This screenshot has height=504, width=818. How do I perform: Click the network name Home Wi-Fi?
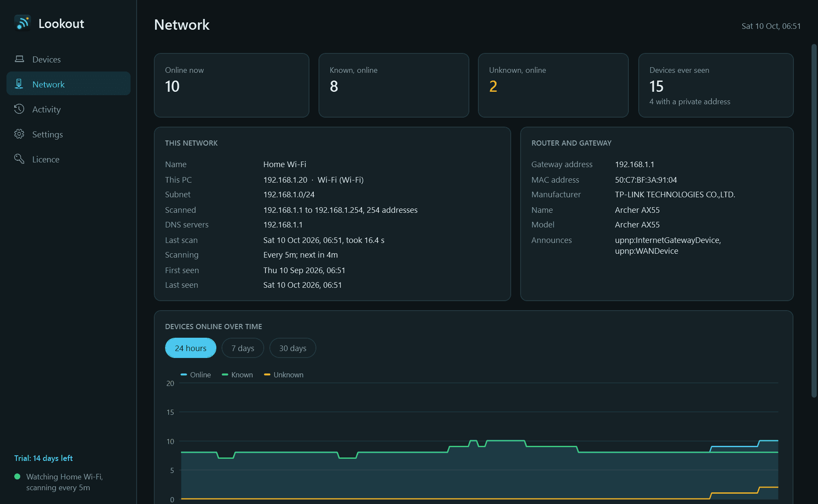click(285, 164)
